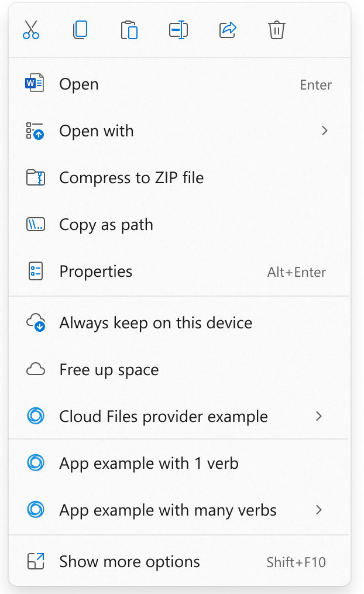Expand Cloud Files provider example chevron
This screenshot has height=594, width=364.
point(319,416)
